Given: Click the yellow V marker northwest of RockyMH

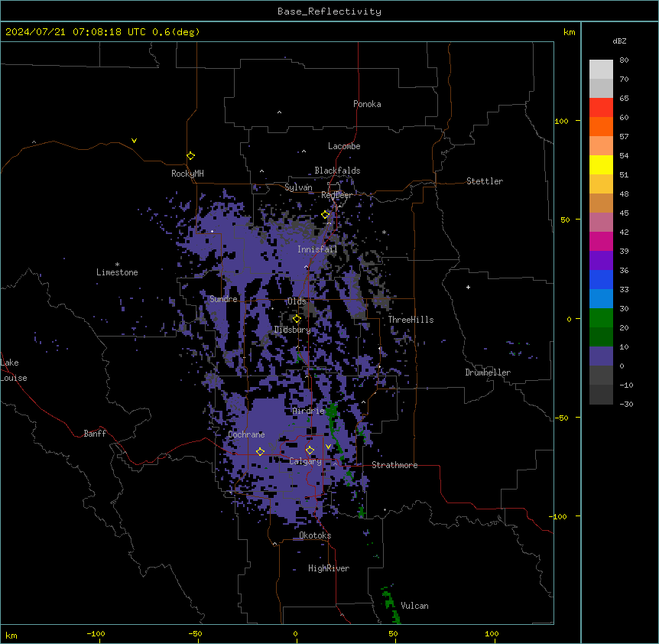Looking at the screenshot, I should point(134,141).
